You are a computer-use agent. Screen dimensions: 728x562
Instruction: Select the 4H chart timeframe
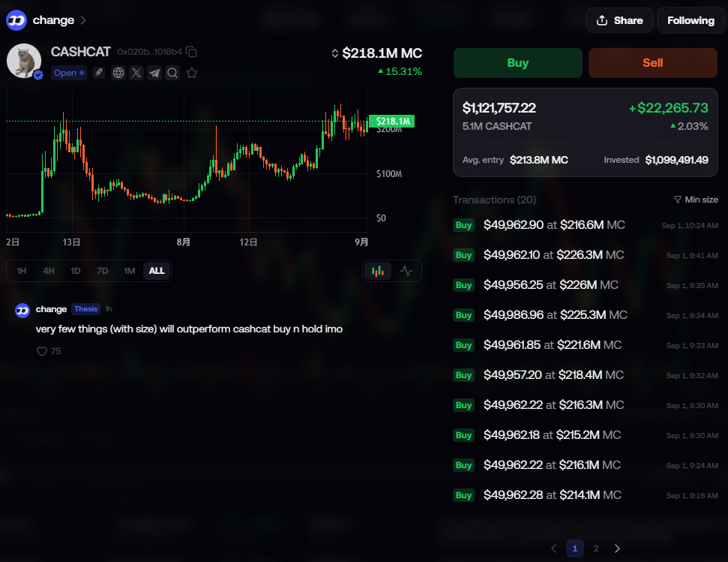coord(49,271)
